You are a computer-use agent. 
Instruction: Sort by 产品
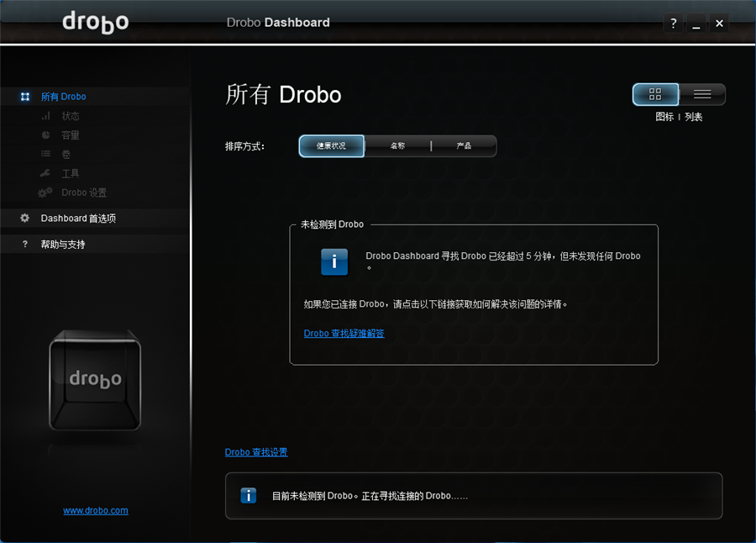[x=464, y=146]
